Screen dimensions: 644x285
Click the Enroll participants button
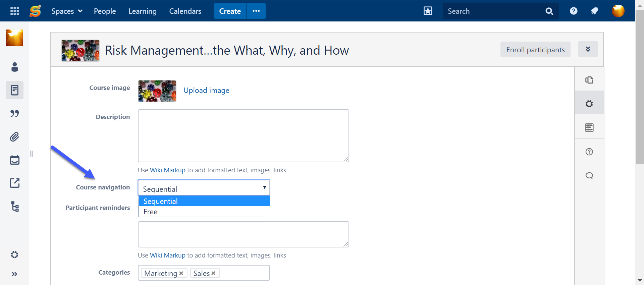click(535, 50)
